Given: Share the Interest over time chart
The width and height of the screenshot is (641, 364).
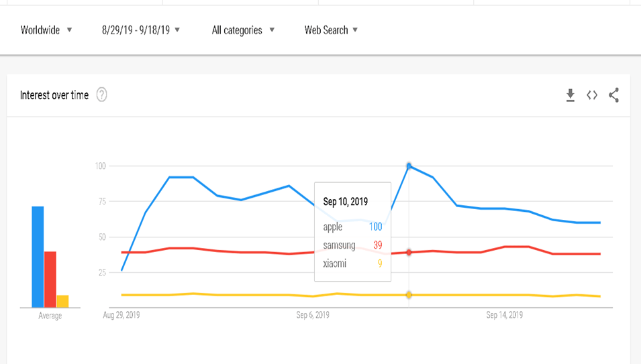Looking at the screenshot, I should (613, 95).
